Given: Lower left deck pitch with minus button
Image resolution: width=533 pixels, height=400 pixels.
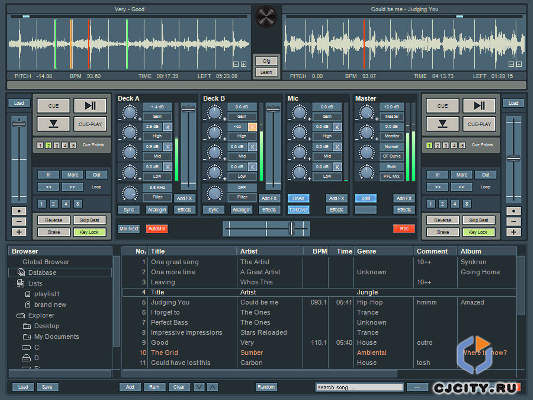Looking at the screenshot, I should pos(19,222).
